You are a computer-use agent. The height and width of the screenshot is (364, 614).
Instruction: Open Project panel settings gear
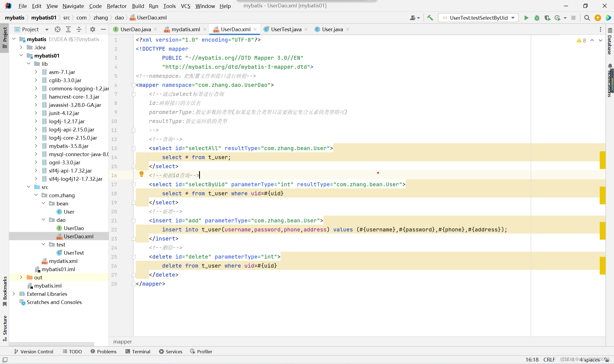[92, 29]
